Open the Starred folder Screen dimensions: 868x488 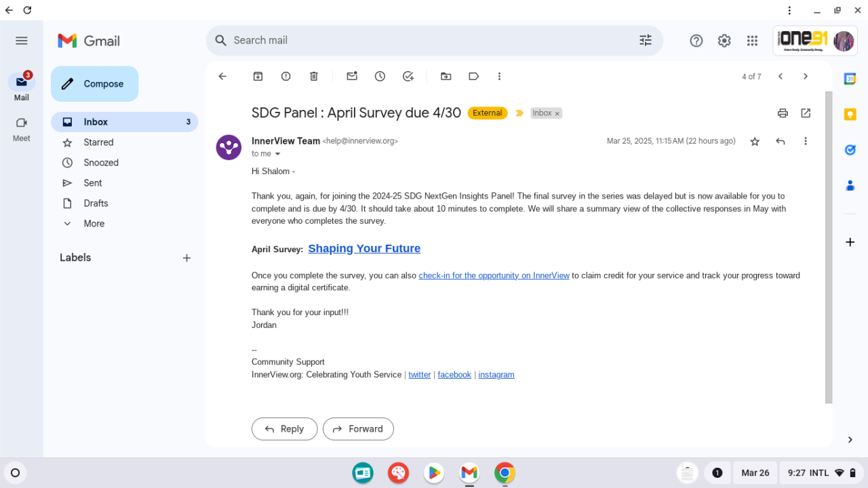98,142
